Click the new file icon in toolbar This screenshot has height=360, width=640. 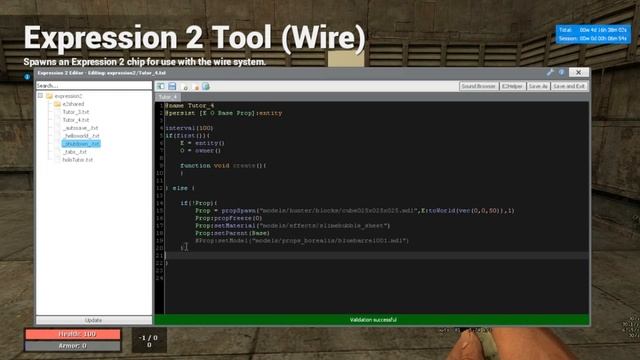185,87
